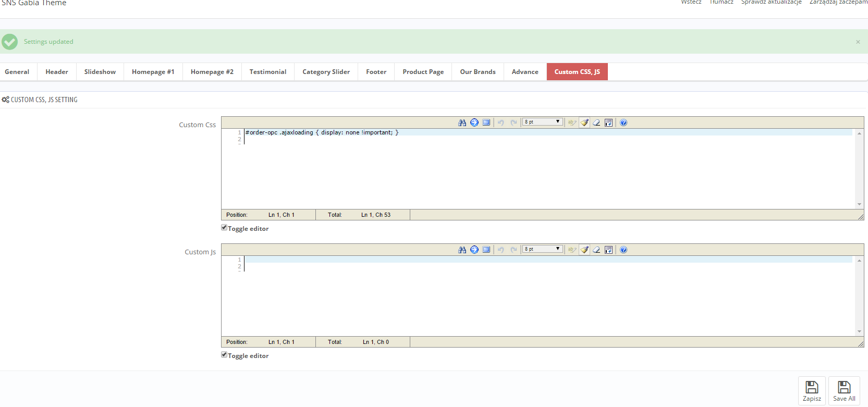Click go-to-line arrow icon in Custom Css editor
The width and height of the screenshot is (868, 407).
click(474, 122)
